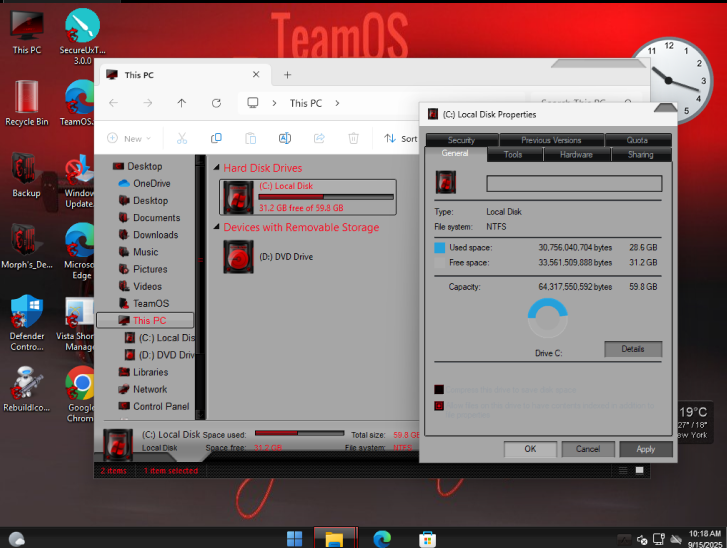Go forward in File Explorer

[147, 103]
